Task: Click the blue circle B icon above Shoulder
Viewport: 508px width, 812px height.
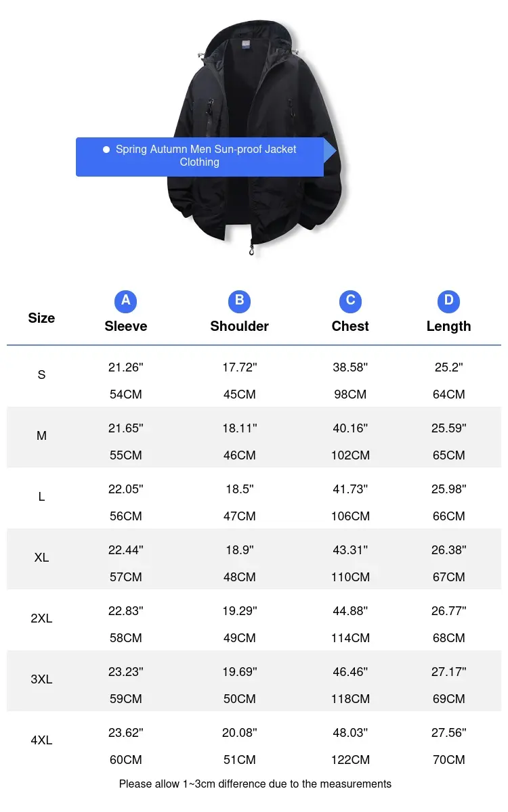Action: click(x=240, y=300)
